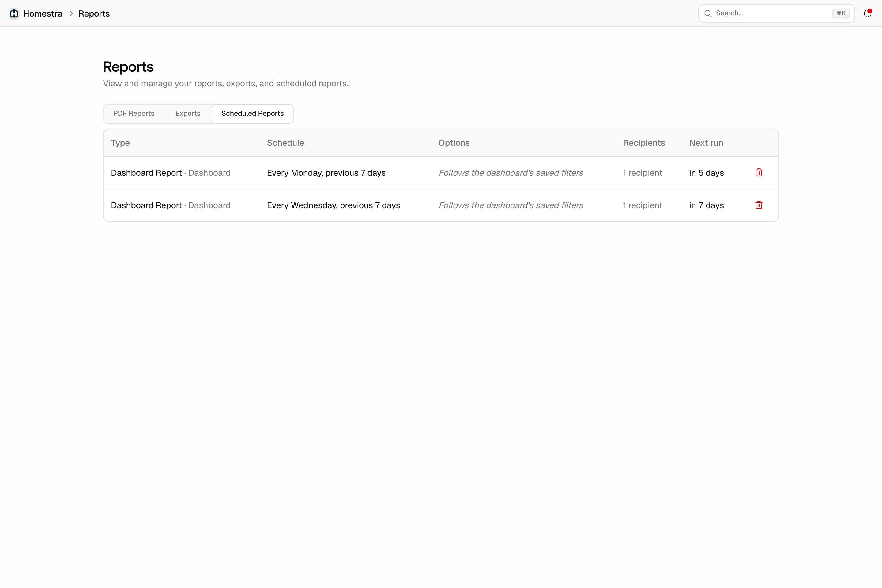Screen dimensions: 882x588
Task: Click the Schedule column header
Action: click(x=285, y=143)
